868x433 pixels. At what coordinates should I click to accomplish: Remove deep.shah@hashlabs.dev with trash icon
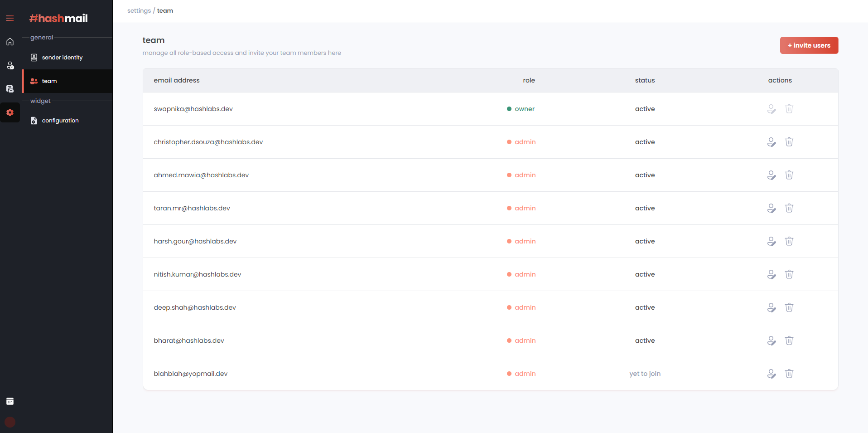789,307
